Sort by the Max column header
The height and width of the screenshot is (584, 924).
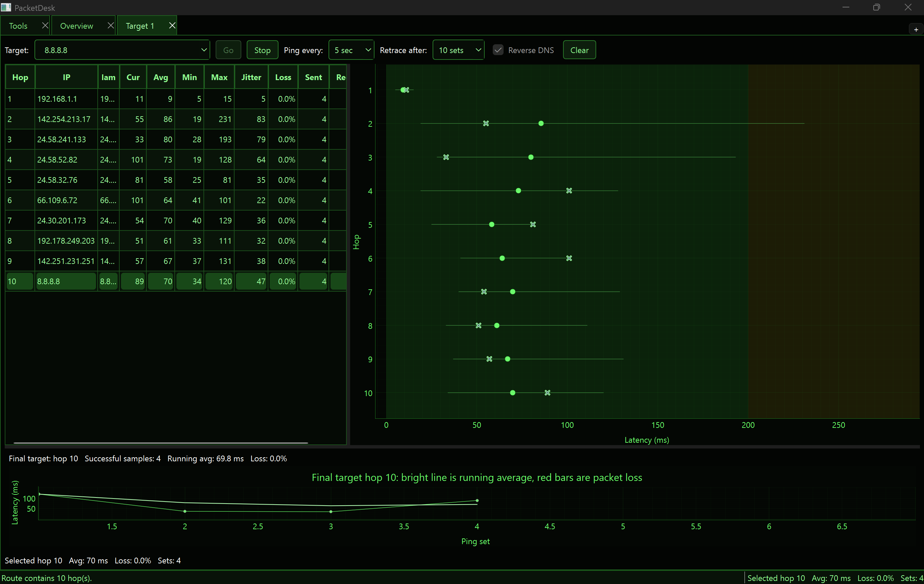click(219, 77)
